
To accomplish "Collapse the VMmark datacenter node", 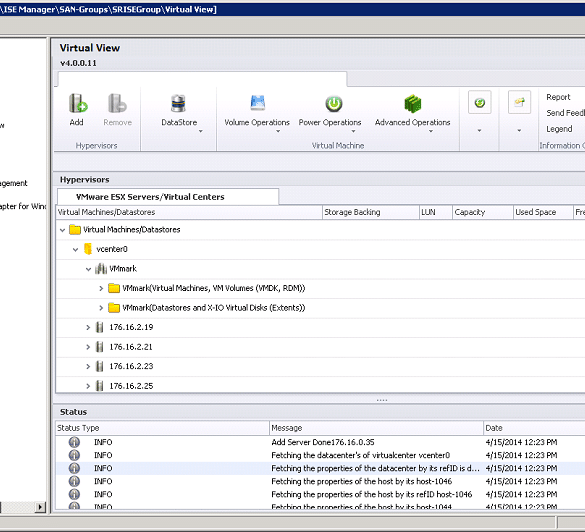I will coord(88,269).
